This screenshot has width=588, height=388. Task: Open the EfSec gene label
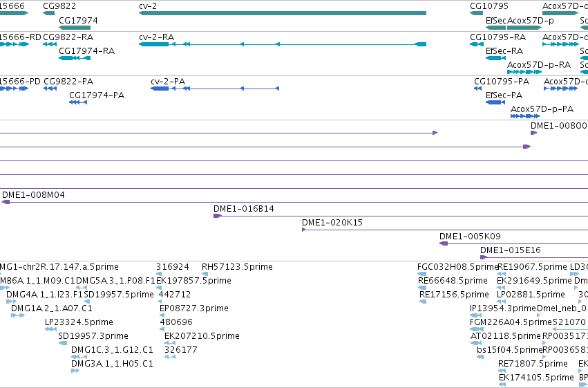pyautogui.click(x=495, y=20)
